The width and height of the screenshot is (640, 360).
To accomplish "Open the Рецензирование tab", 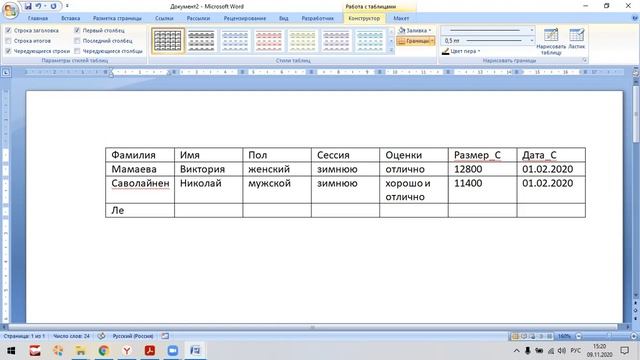I will click(x=244, y=18).
